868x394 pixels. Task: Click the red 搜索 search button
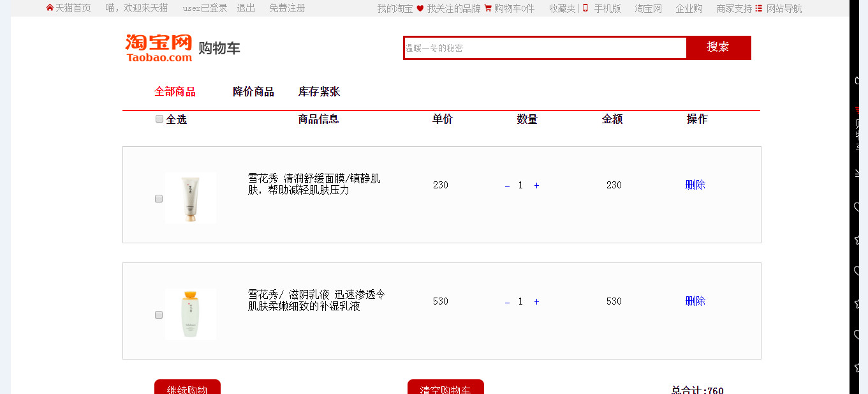click(x=718, y=47)
